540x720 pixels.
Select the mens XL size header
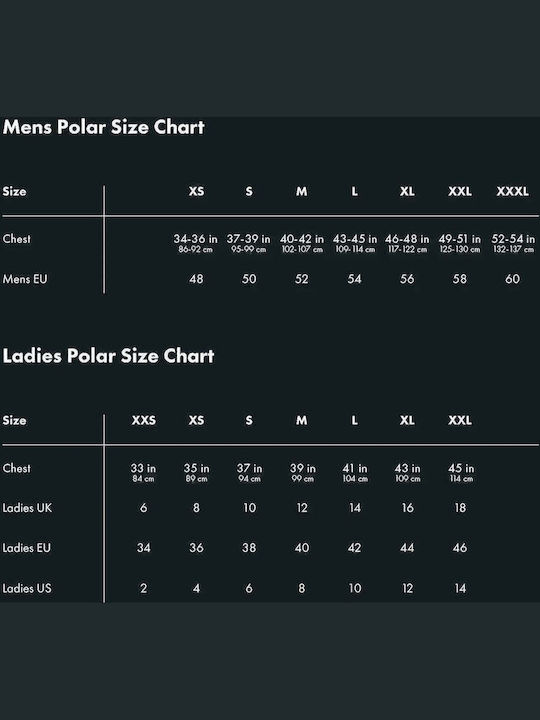pyautogui.click(x=407, y=191)
